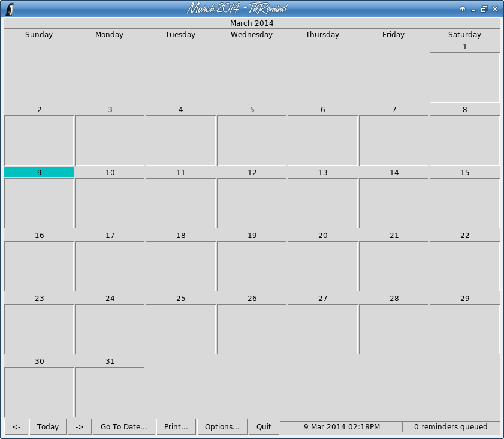The height and width of the screenshot is (439, 504).
Task: Click the Thursday column heading
Action: point(322,34)
